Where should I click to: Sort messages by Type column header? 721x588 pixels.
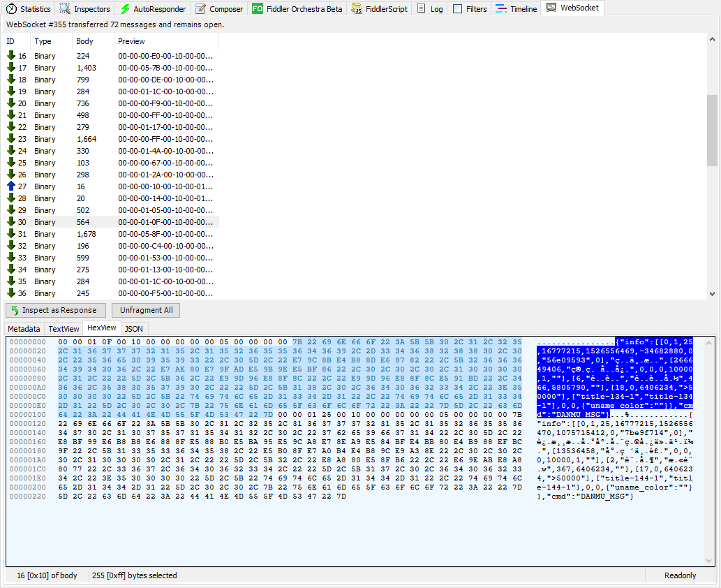[x=43, y=41]
